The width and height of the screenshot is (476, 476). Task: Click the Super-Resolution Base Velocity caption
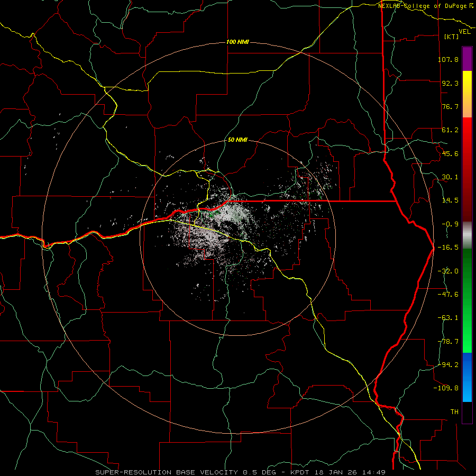click(241, 472)
